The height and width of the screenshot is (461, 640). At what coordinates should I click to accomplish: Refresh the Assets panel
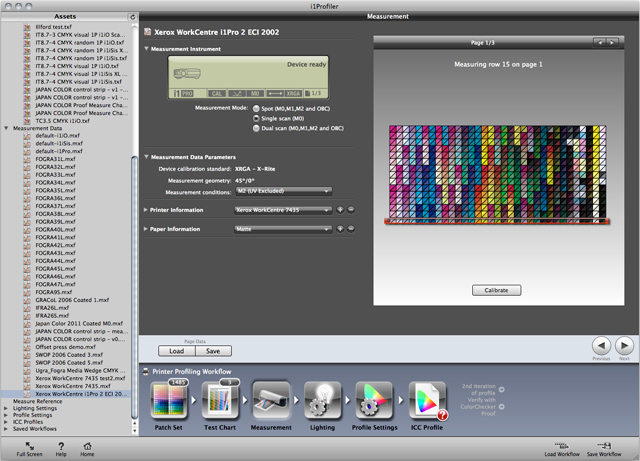132,17
